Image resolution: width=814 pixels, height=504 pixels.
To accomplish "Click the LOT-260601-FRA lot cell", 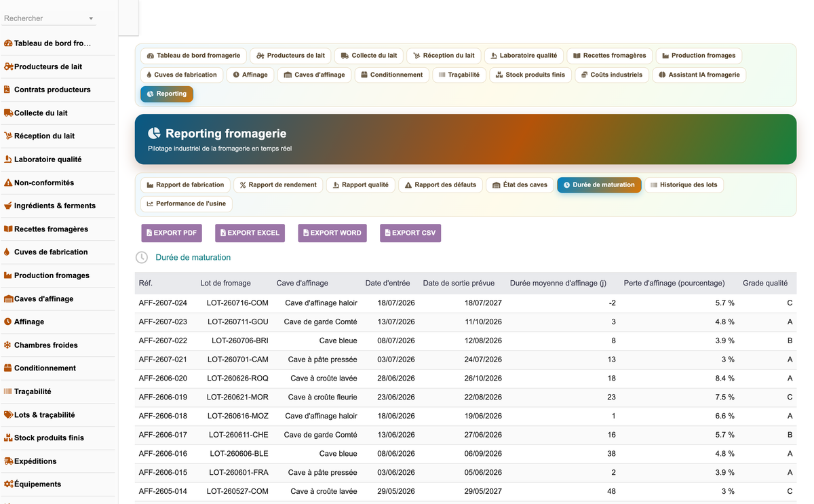I will 239,473.
